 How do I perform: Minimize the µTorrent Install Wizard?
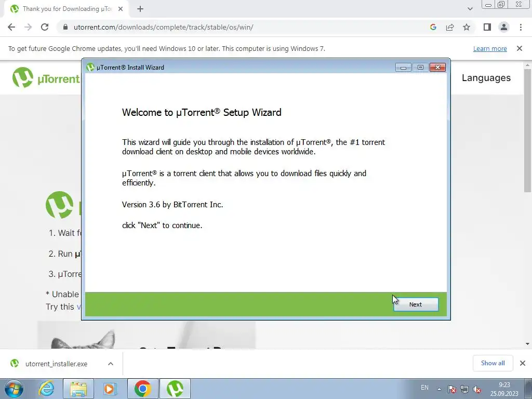coord(403,67)
